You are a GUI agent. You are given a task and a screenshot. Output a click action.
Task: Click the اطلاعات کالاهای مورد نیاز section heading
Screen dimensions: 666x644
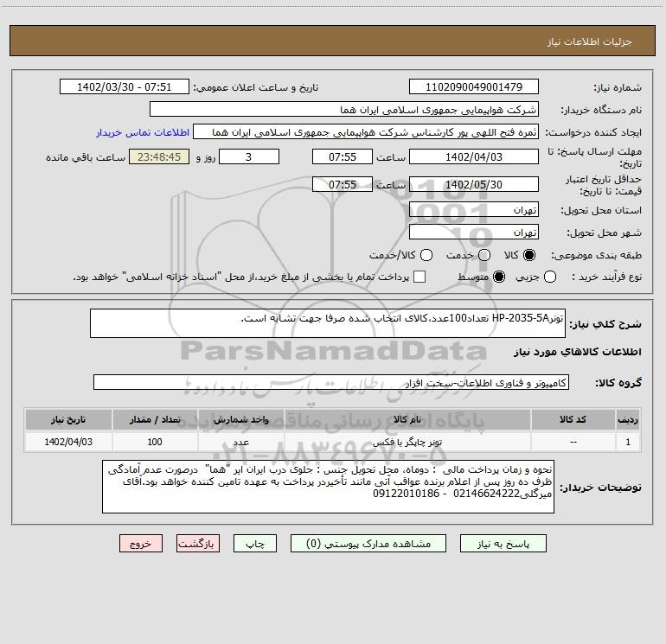click(x=578, y=352)
